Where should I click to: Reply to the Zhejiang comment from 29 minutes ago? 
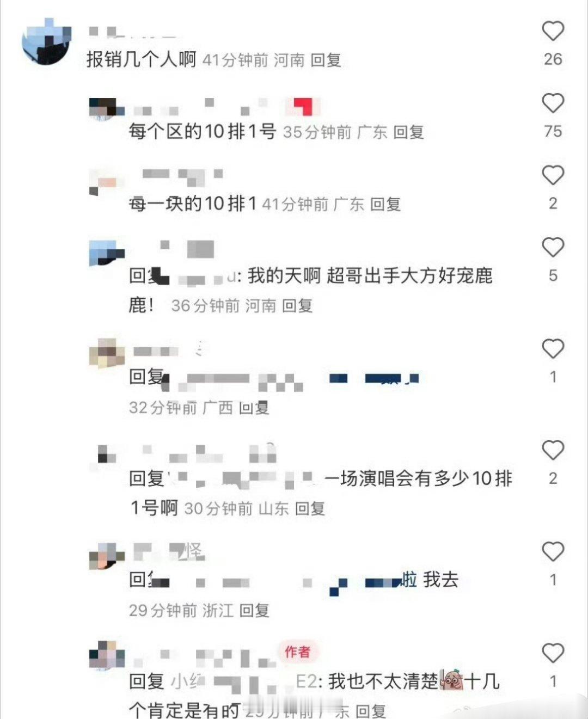click(254, 610)
